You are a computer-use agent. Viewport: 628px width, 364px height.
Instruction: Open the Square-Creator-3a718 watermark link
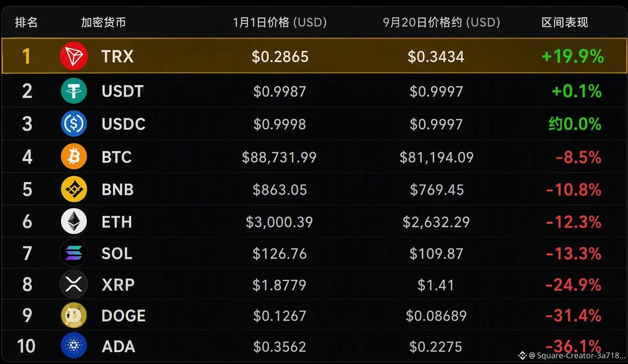(572, 355)
